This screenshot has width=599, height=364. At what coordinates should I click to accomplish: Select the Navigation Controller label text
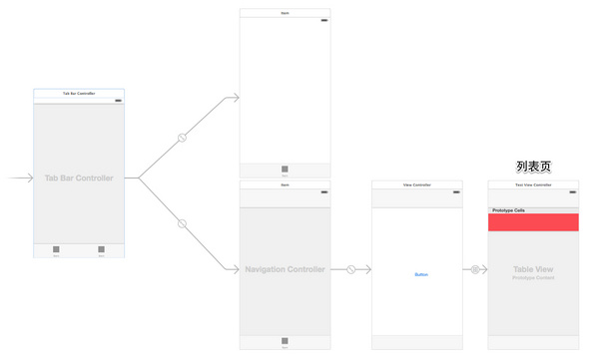pos(285,269)
